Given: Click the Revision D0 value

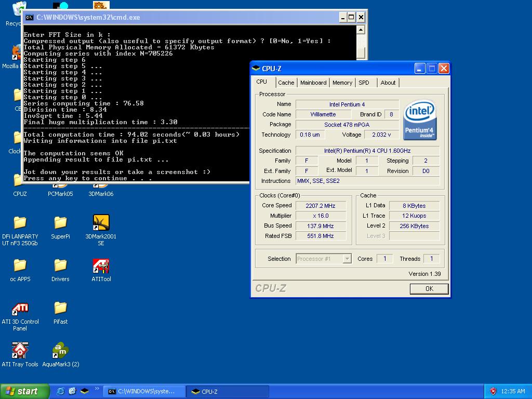Looking at the screenshot, I should [x=426, y=171].
